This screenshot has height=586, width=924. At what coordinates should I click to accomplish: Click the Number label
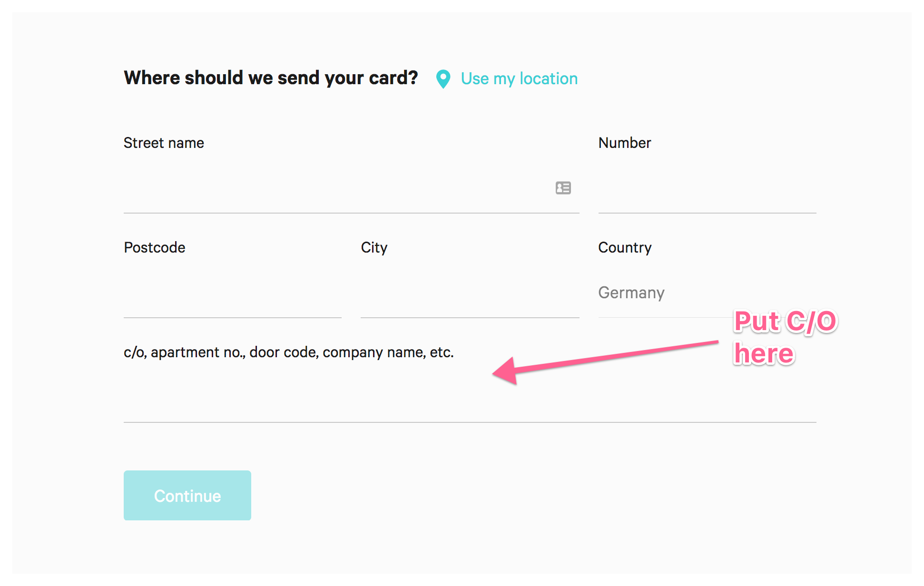pos(625,143)
